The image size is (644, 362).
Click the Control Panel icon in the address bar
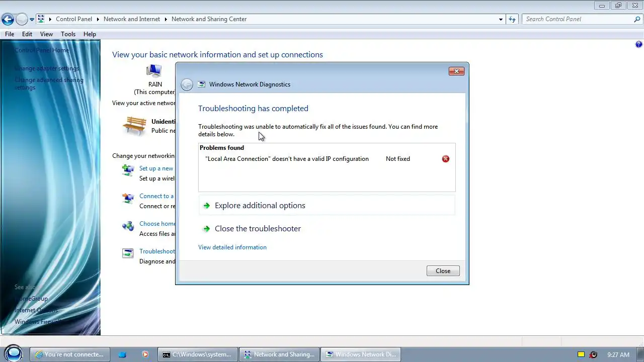41,19
